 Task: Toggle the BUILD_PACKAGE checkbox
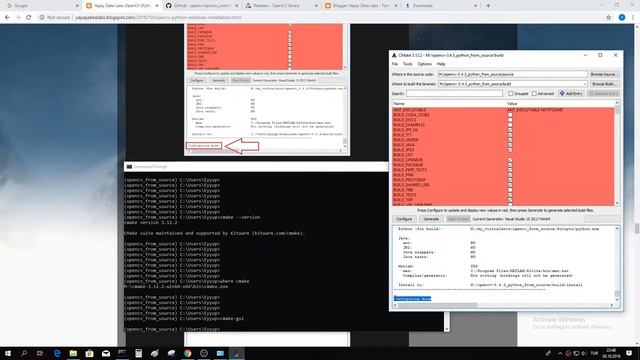point(510,165)
